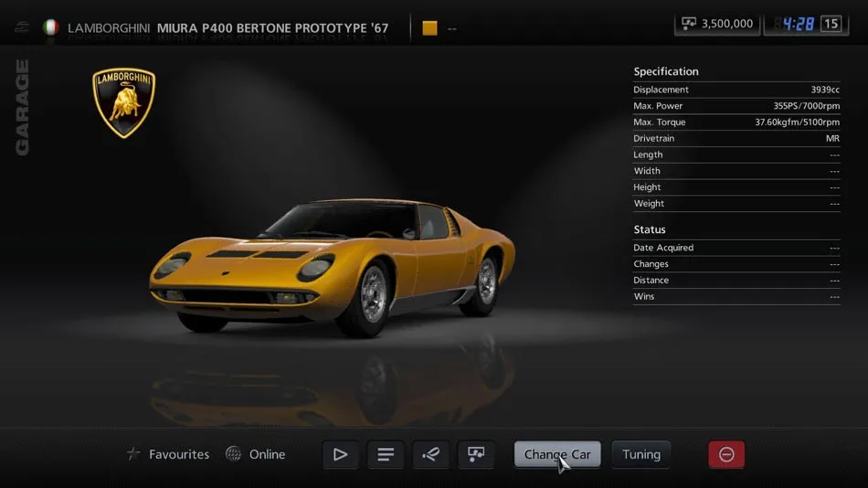Open the Tuning menu
The image size is (868, 488).
pos(640,454)
